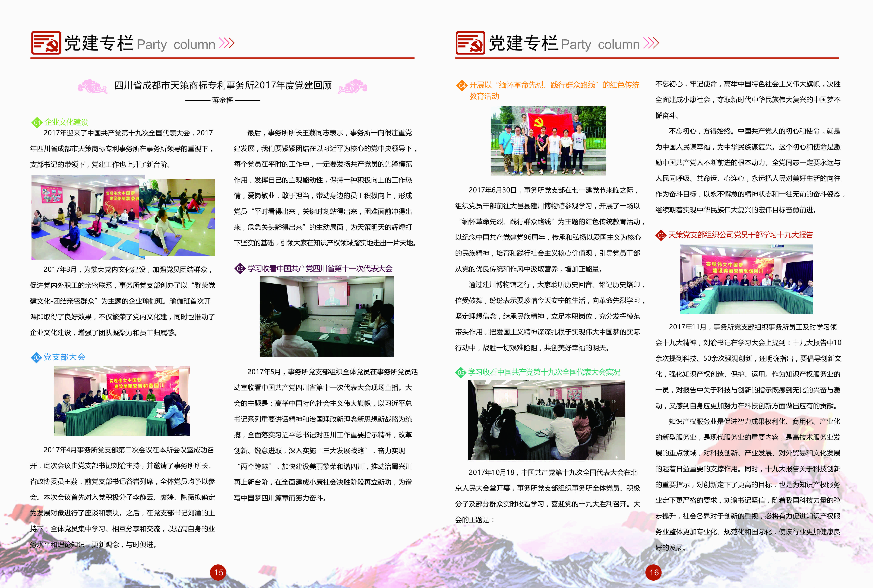Click the 党支部大会 section heading

click(x=65, y=357)
